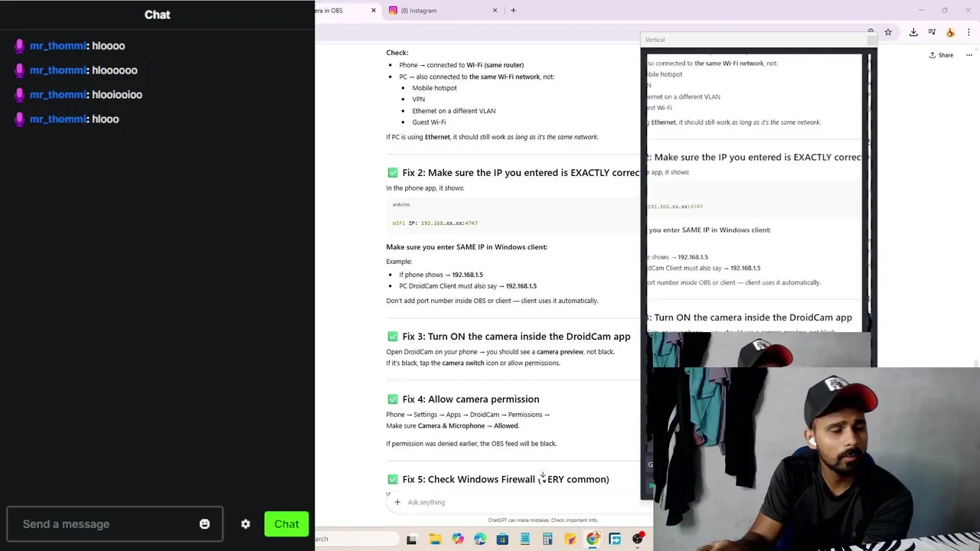
Task: Open a new browser tab
Action: (x=513, y=11)
